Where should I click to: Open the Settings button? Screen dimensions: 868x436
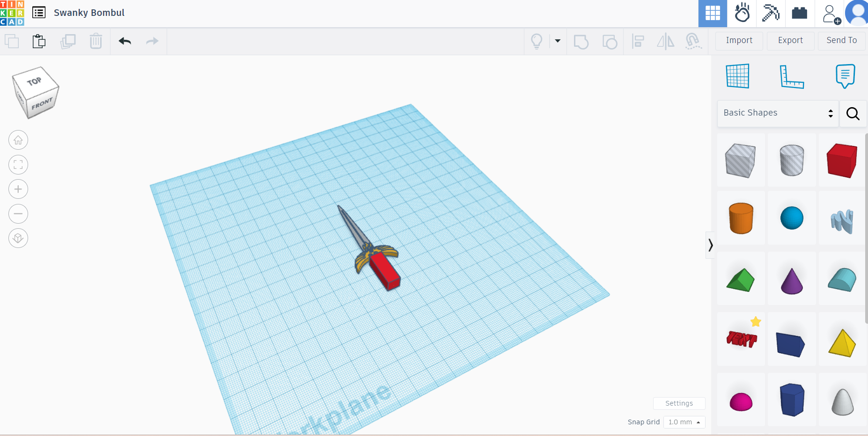[679, 403]
